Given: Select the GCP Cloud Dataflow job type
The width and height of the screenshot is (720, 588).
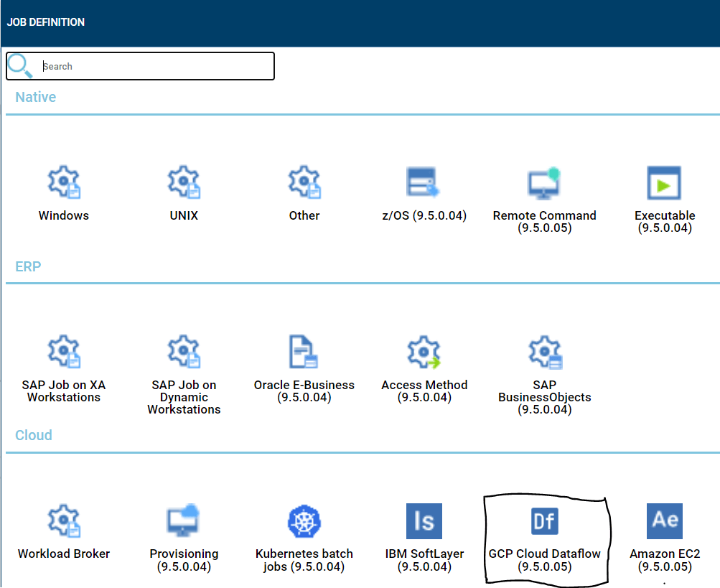Looking at the screenshot, I should pyautogui.click(x=543, y=521).
